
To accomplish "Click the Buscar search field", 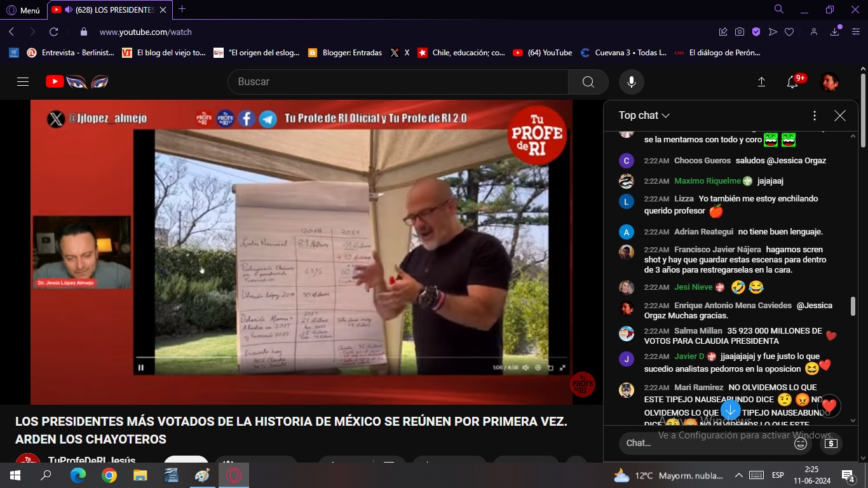I will (398, 81).
